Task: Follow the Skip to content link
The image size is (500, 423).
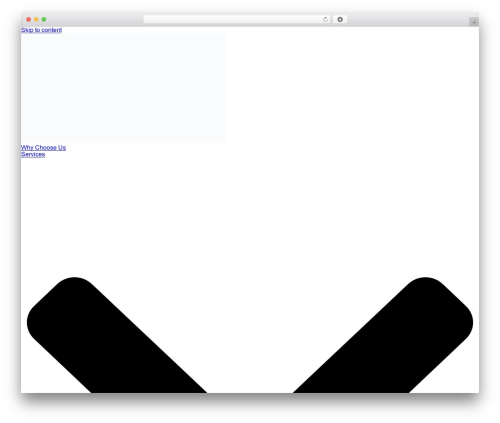Action: pos(41,30)
